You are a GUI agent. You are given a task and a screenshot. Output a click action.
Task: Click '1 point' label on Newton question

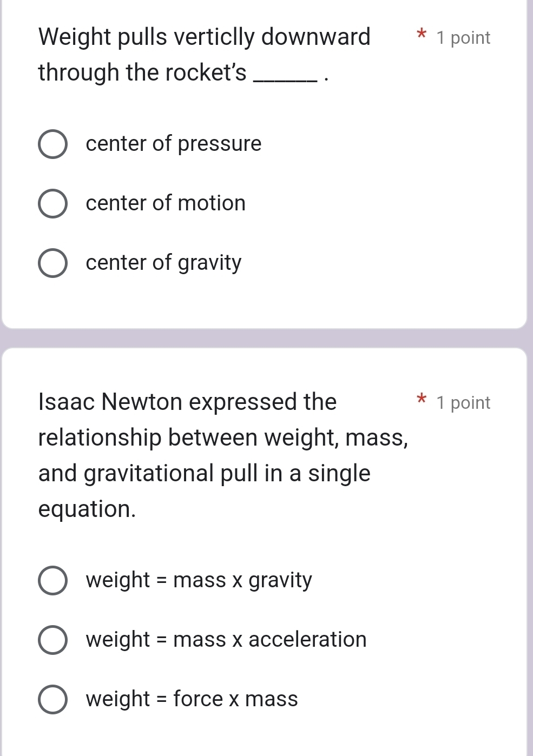click(x=463, y=403)
